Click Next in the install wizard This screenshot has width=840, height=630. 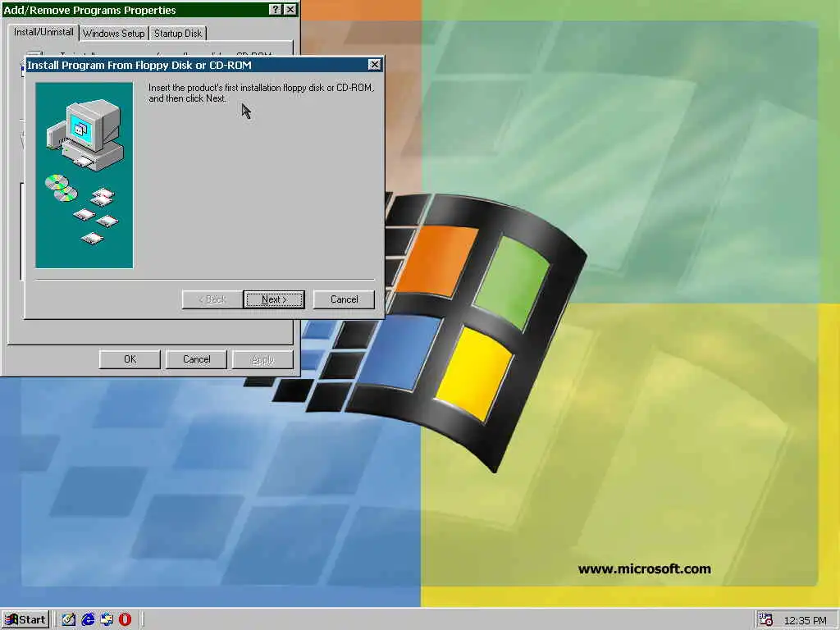coord(274,299)
